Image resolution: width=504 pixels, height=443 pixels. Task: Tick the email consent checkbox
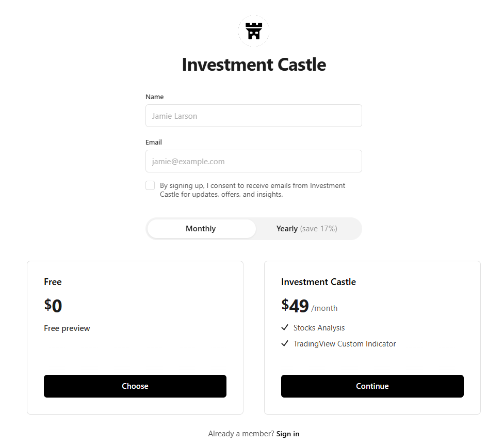pyautogui.click(x=150, y=185)
